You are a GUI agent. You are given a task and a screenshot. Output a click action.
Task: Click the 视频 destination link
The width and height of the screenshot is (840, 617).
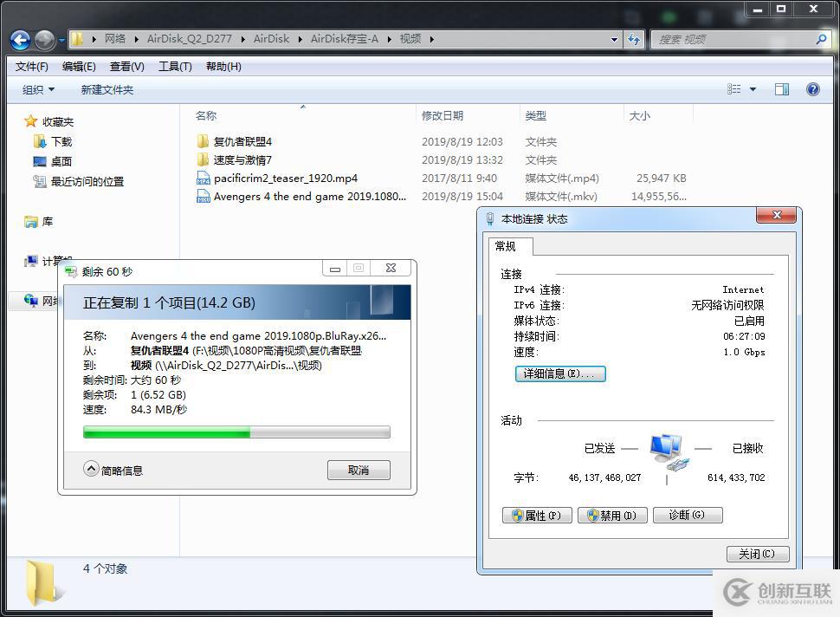[141, 365]
